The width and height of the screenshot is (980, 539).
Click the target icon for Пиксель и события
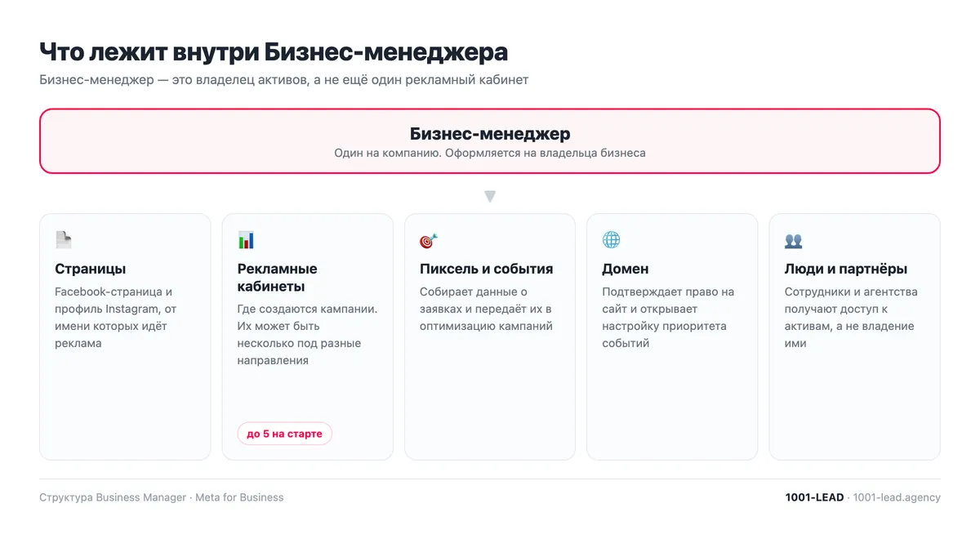[x=429, y=240]
